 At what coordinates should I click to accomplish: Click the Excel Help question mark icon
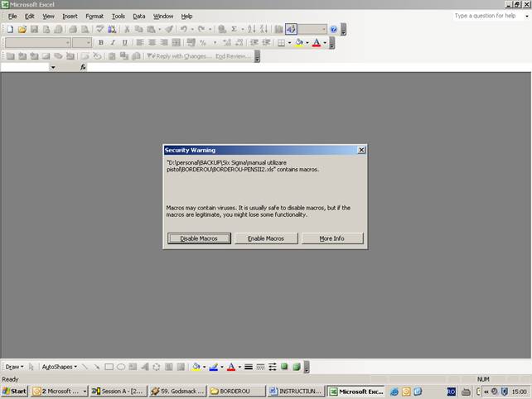(333, 29)
